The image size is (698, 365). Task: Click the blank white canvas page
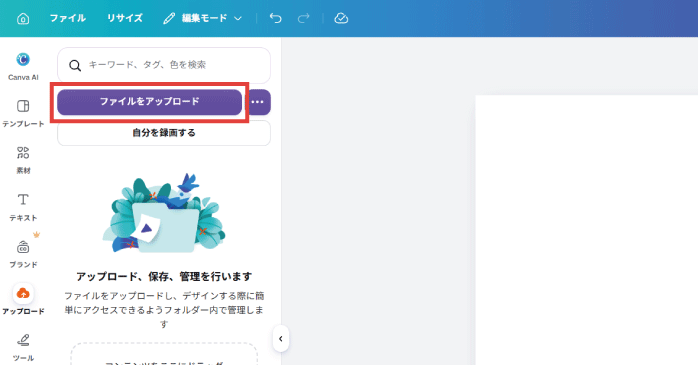click(x=587, y=230)
